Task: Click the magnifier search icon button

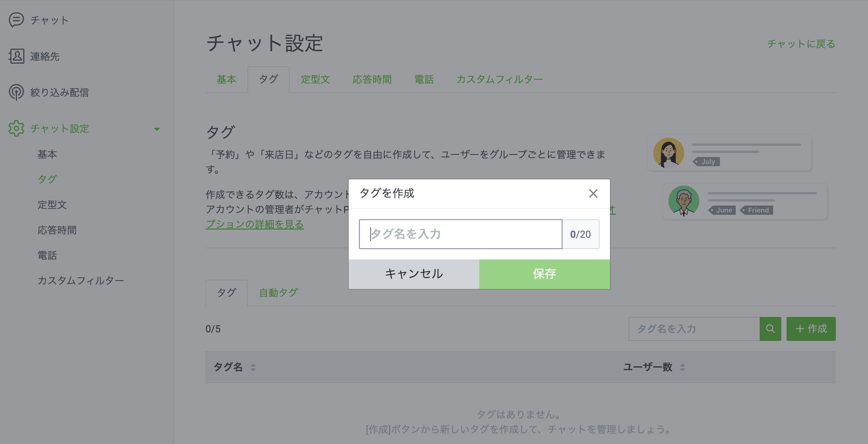Action: tap(770, 329)
